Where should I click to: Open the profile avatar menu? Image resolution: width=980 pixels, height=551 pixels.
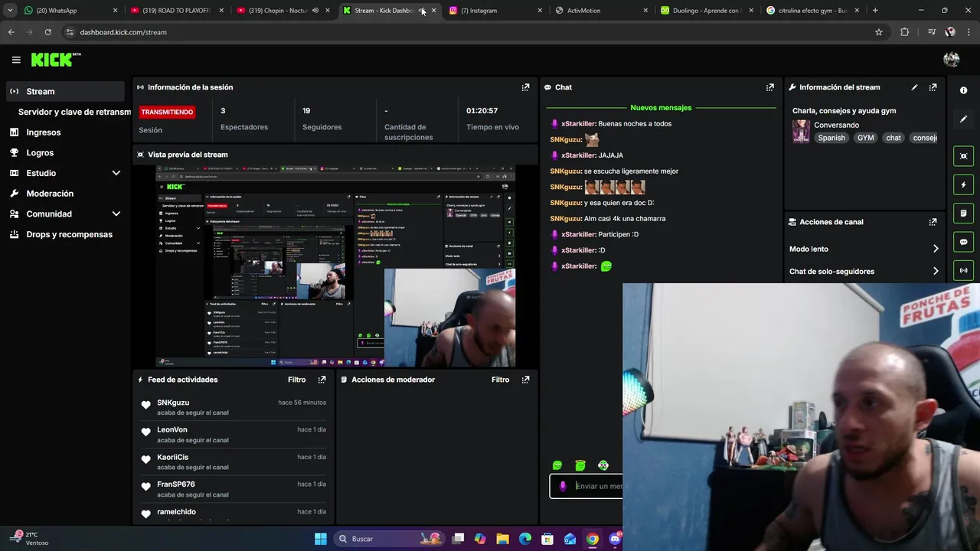pyautogui.click(x=952, y=60)
